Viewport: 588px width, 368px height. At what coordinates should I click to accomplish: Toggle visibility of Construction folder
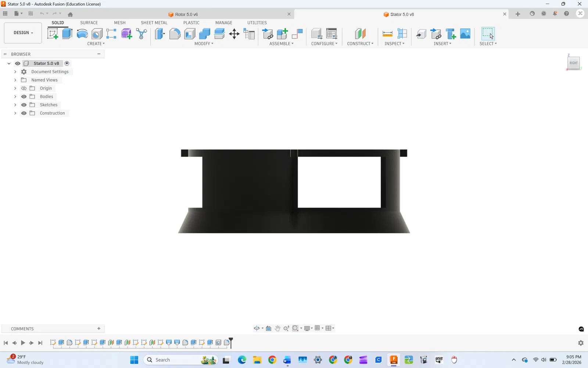coord(24,113)
